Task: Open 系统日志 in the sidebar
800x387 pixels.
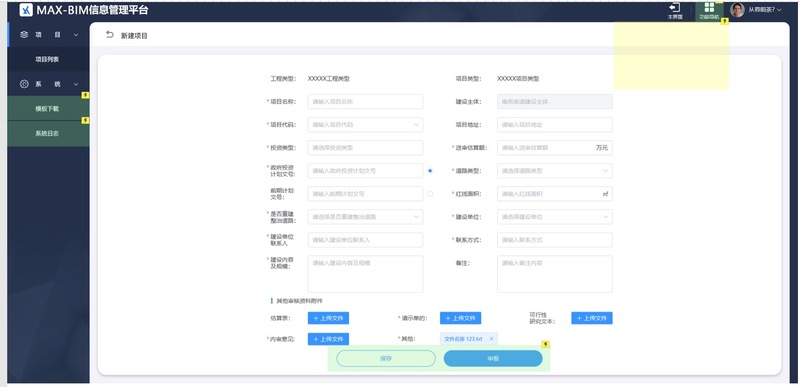Action: click(x=48, y=134)
